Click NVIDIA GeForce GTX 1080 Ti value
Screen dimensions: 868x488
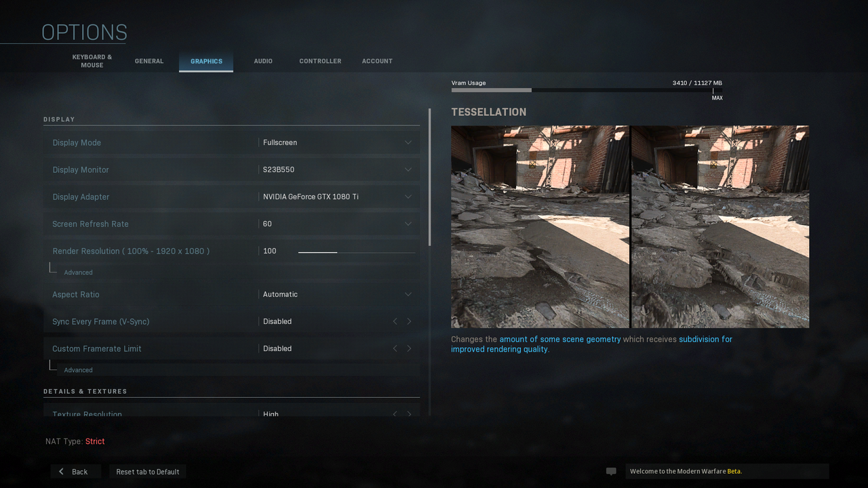pos(311,197)
